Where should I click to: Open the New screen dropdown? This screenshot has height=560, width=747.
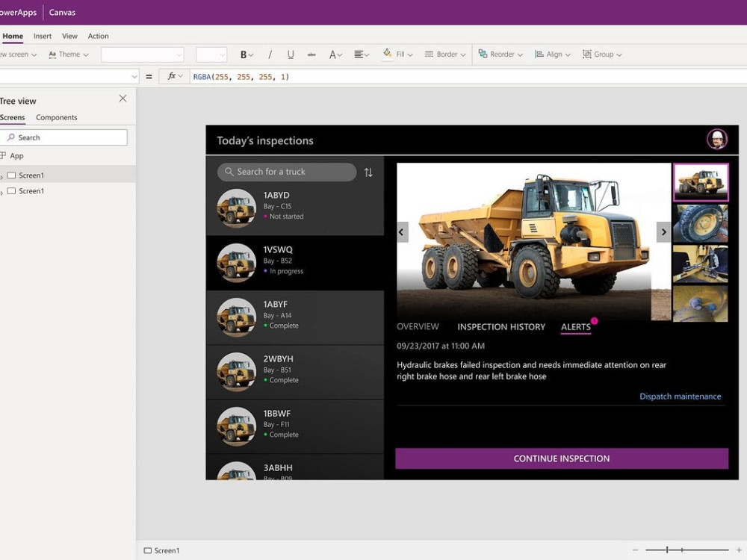[x=18, y=55]
